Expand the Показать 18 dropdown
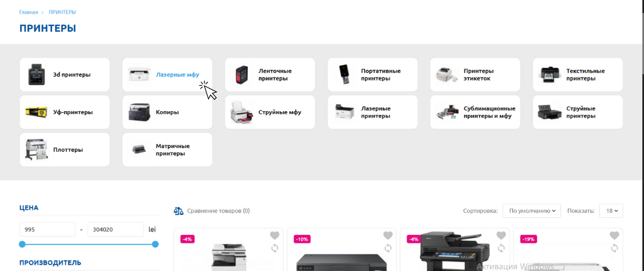The height and width of the screenshot is (271, 644). (x=611, y=211)
